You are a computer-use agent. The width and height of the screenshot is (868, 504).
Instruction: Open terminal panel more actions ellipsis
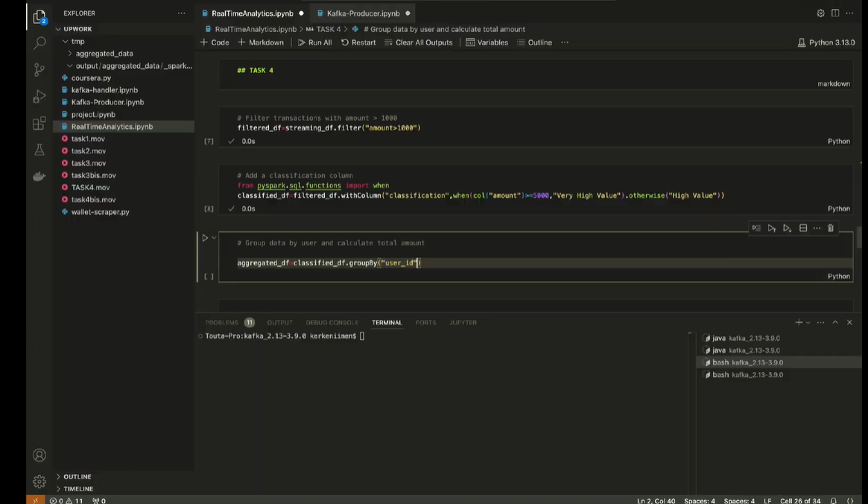pos(821,322)
